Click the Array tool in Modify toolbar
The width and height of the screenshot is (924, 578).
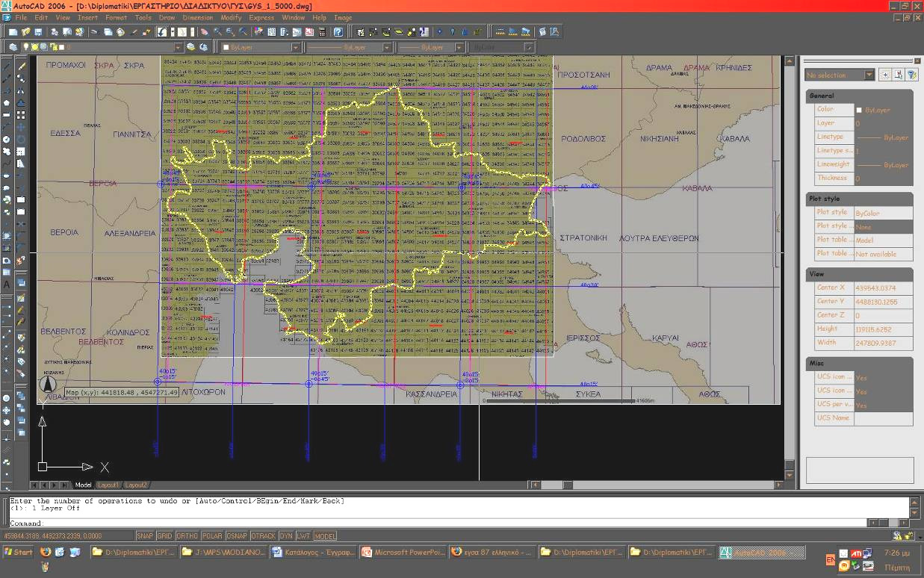pos(21,115)
